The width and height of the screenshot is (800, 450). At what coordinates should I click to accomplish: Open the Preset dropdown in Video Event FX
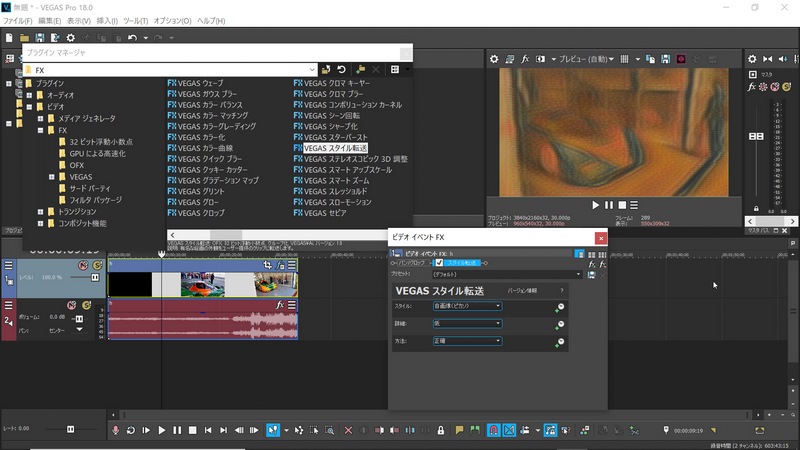tap(507, 274)
